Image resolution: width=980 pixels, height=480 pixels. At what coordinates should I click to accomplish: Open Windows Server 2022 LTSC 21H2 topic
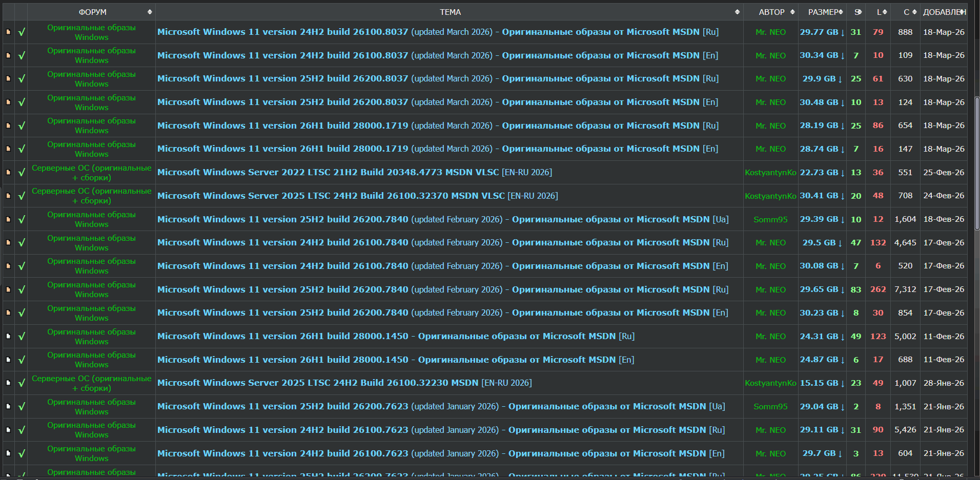pyautogui.click(x=355, y=172)
